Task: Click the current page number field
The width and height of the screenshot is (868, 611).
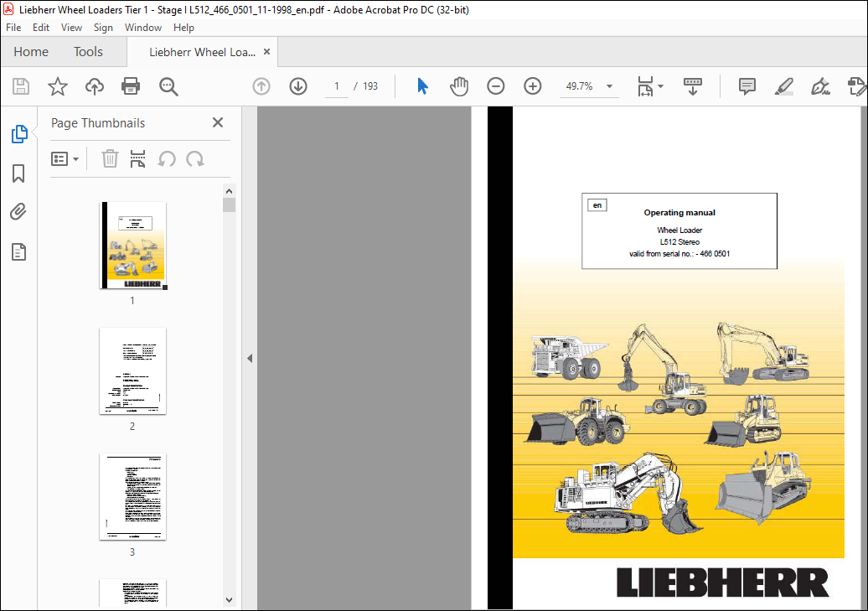Action: (336, 86)
